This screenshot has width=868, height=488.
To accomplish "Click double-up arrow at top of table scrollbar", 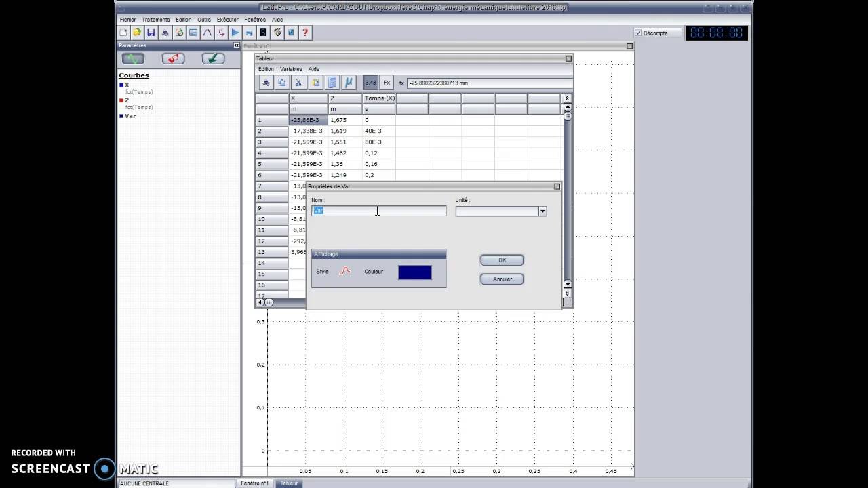I will point(568,98).
